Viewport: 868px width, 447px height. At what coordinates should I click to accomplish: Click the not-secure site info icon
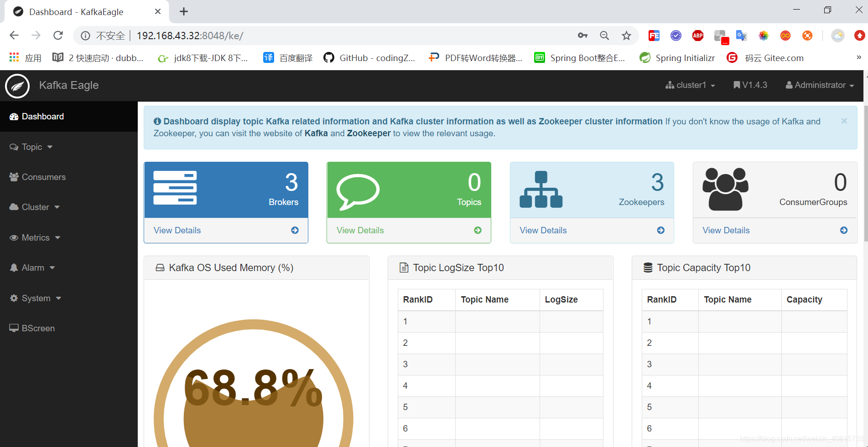point(85,36)
